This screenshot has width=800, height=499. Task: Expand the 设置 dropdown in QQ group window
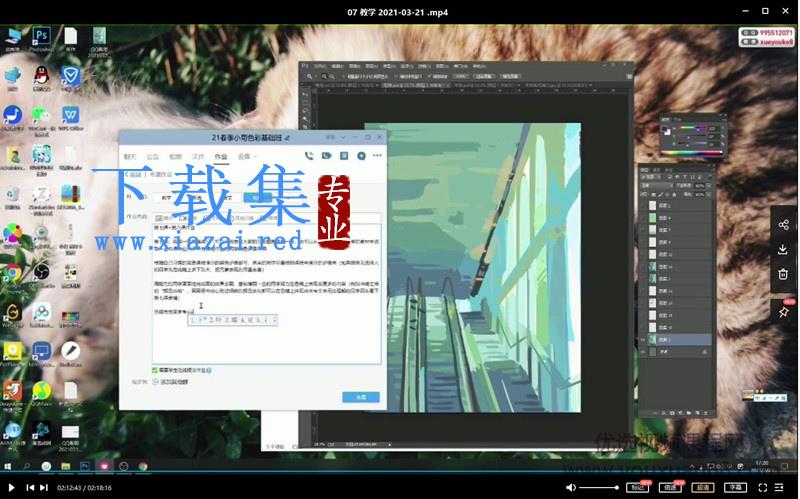point(247,156)
